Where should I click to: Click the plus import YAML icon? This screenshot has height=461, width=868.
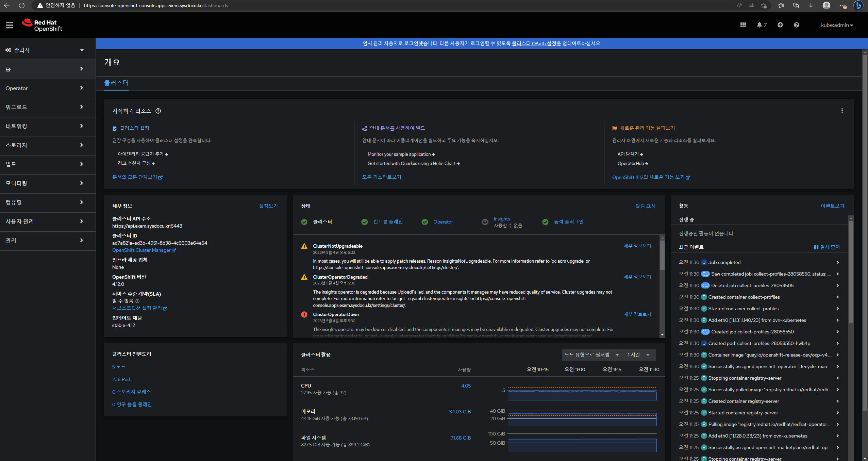tap(780, 25)
